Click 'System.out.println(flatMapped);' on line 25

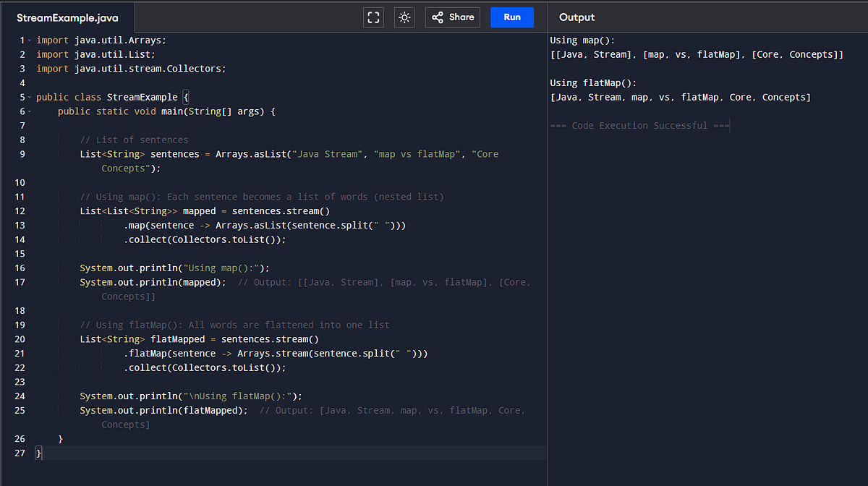coord(163,410)
